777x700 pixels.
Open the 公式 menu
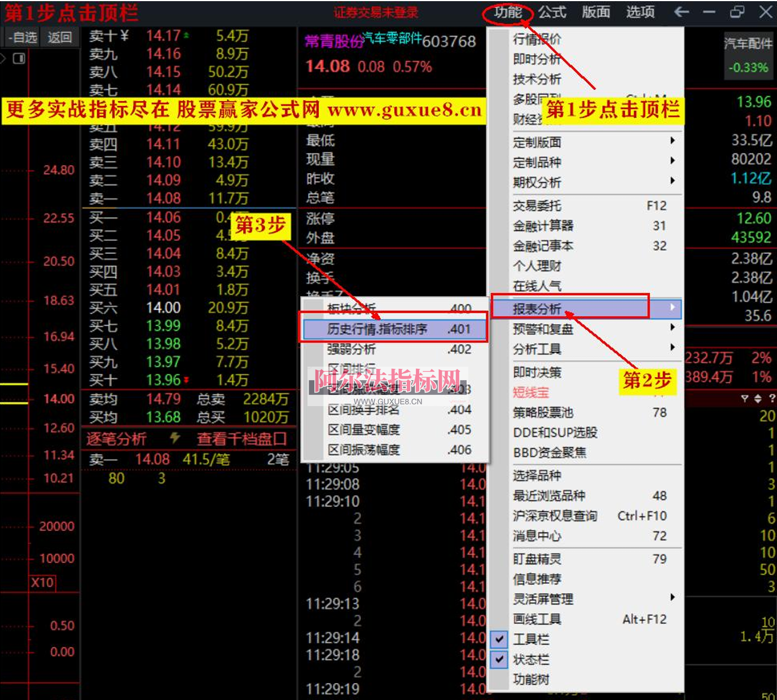[x=551, y=12]
